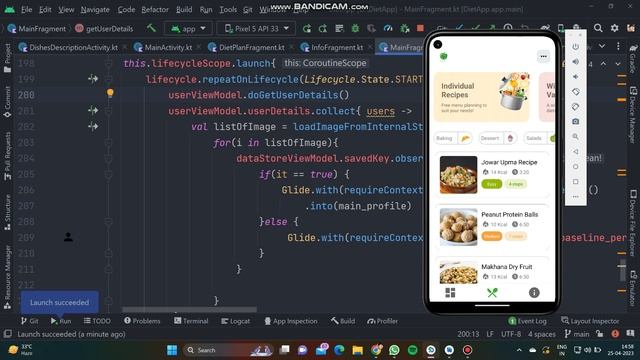Collapse the if-block fold at line 205
This screenshot has width=640, height=360.
click(109, 174)
